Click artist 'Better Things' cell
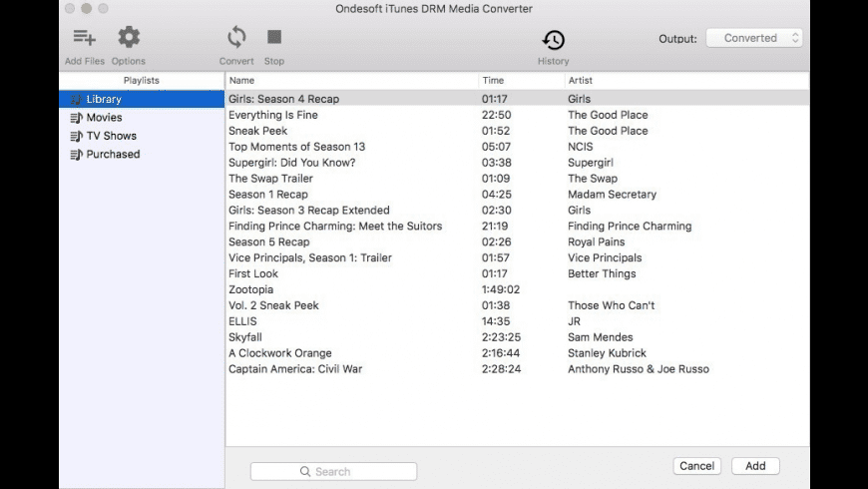The image size is (868, 489). 602,273
